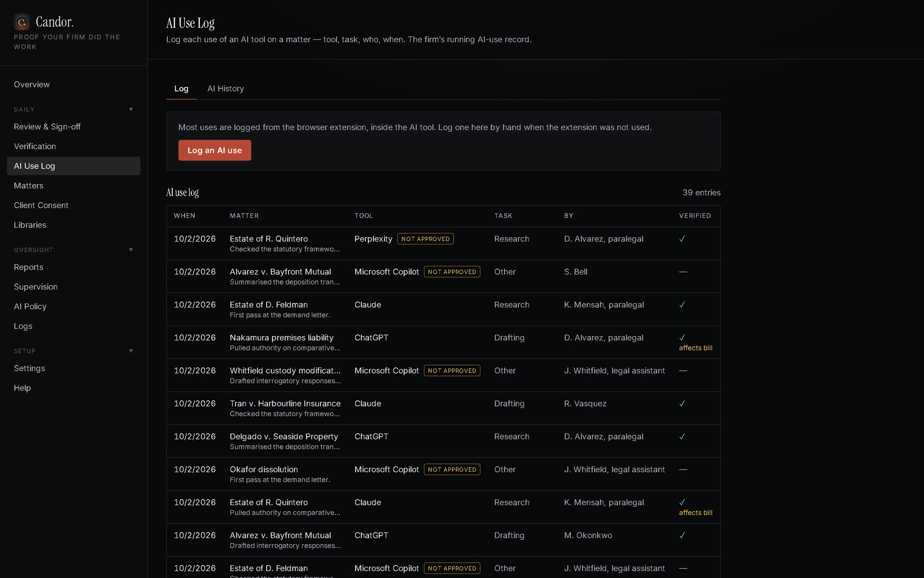Screen dimensions: 924x578
Task: Collapse the Daily section arrow
Action: point(131,110)
